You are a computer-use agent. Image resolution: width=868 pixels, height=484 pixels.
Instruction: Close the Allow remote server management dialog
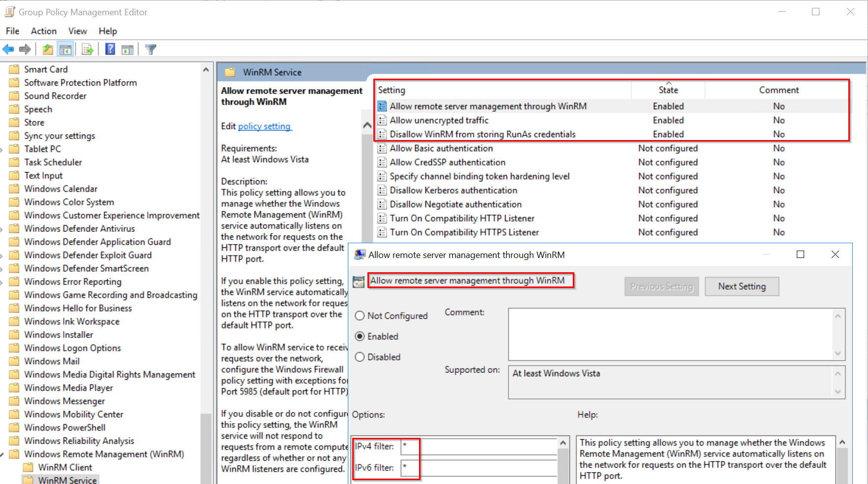click(835, 254)
